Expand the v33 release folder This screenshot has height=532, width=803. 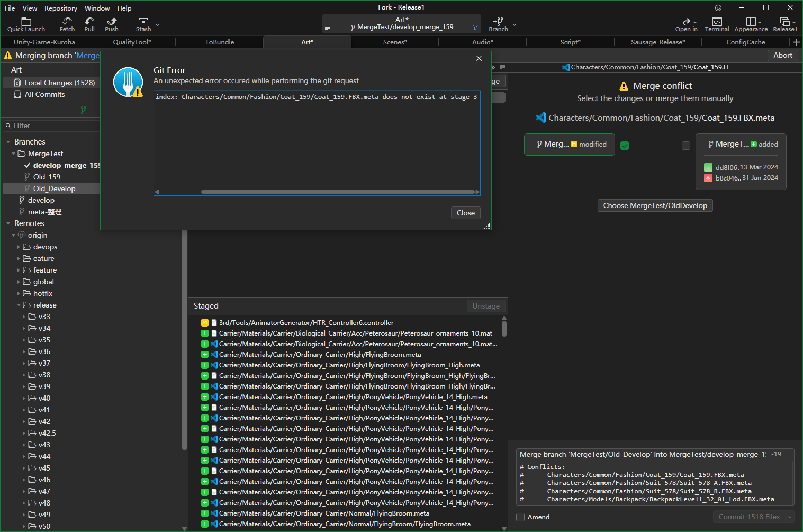[24, 317]
